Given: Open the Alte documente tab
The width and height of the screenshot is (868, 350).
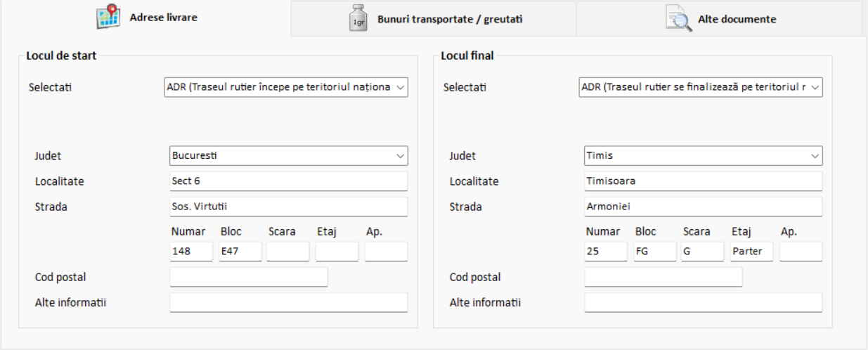Looking at the screenshot, I should click(x=719, y=19).
